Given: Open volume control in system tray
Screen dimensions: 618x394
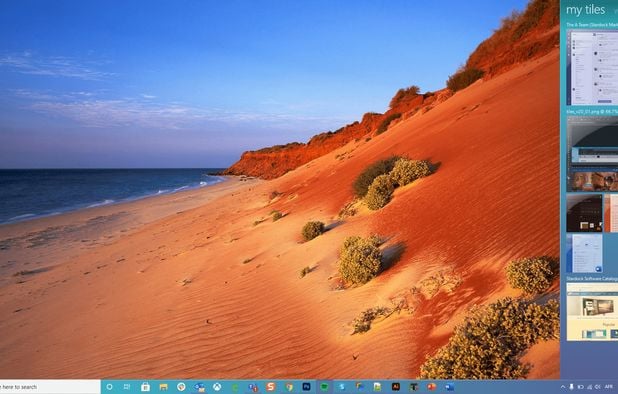Looking at the screenshot, I should (598, 387).
